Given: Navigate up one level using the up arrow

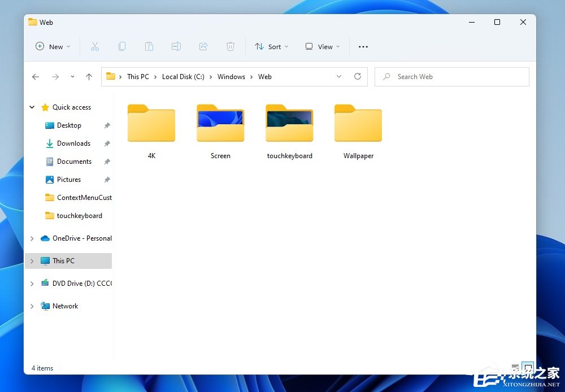Looking at the screenshot, I should point(89,76).
